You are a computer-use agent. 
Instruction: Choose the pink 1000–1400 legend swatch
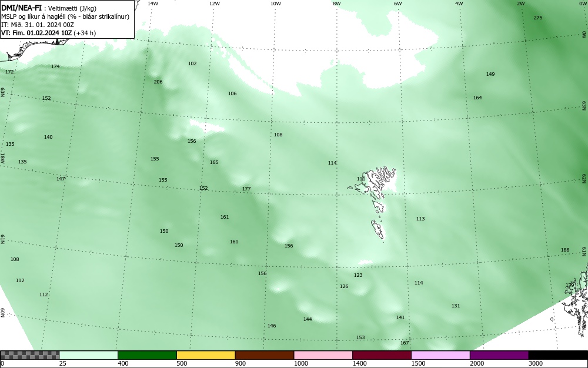323,355
